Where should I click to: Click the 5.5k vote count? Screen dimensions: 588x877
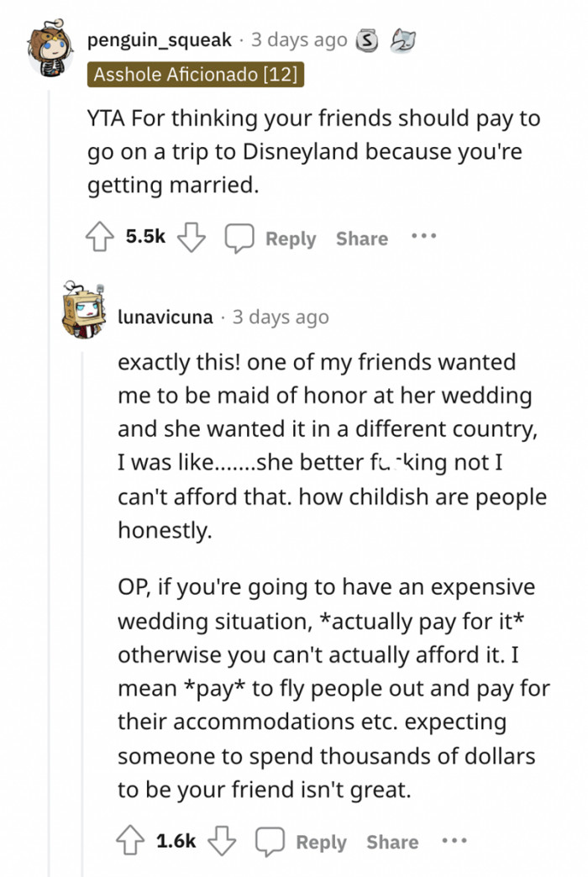pos(144,238)
